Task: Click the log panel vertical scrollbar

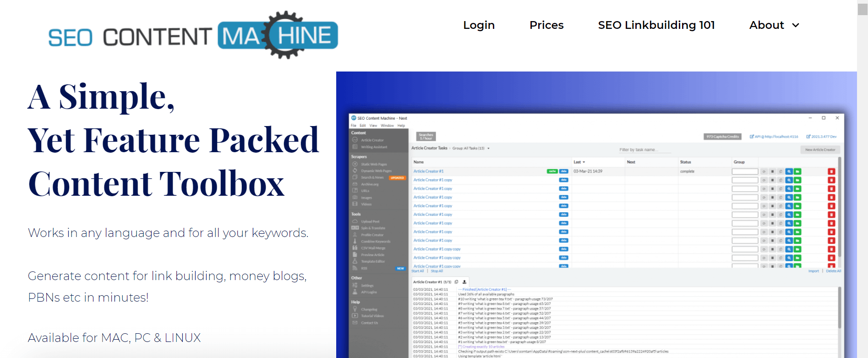Action: click(840, 307)
